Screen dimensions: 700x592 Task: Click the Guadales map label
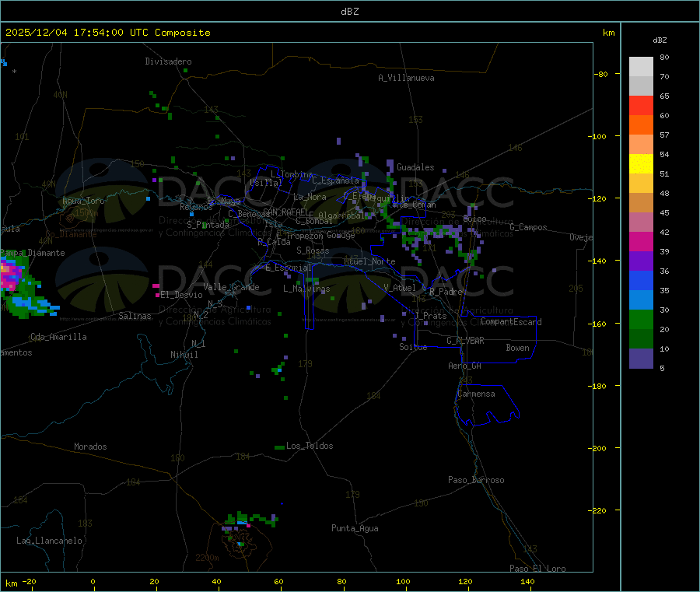[415, 167]
